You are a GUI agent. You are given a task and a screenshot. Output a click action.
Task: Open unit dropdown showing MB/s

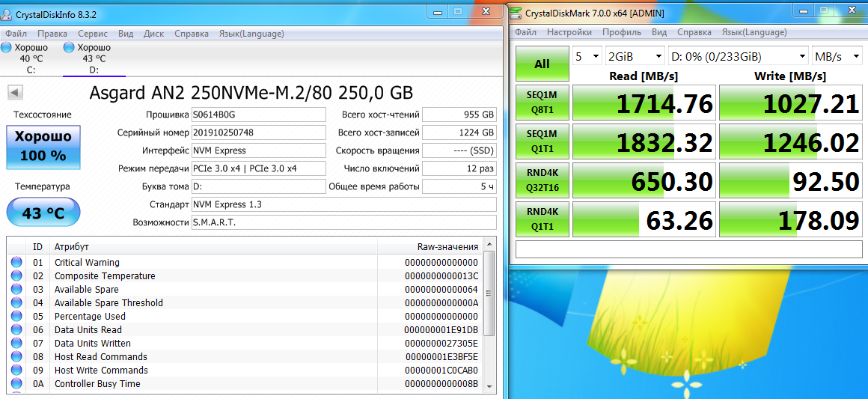837,57
